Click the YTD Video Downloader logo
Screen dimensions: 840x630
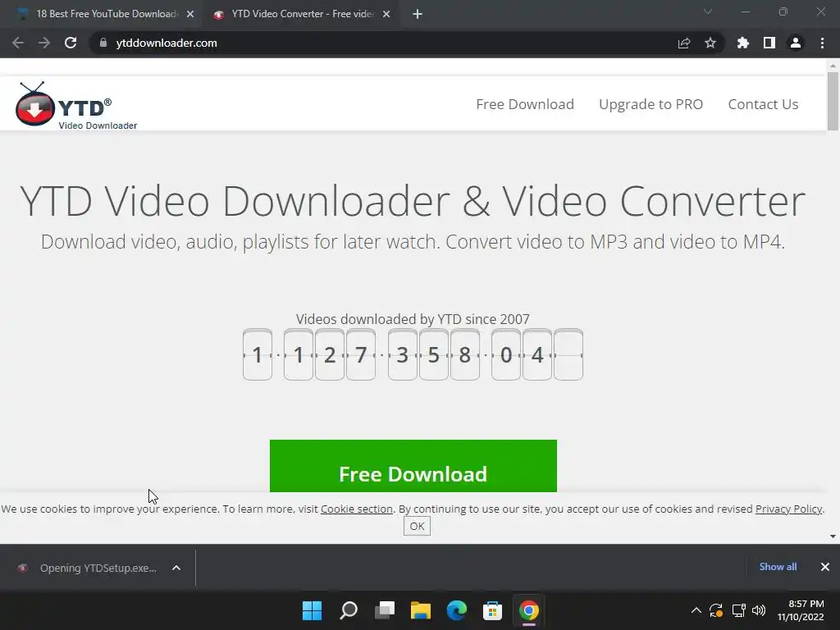coord(76,106)
